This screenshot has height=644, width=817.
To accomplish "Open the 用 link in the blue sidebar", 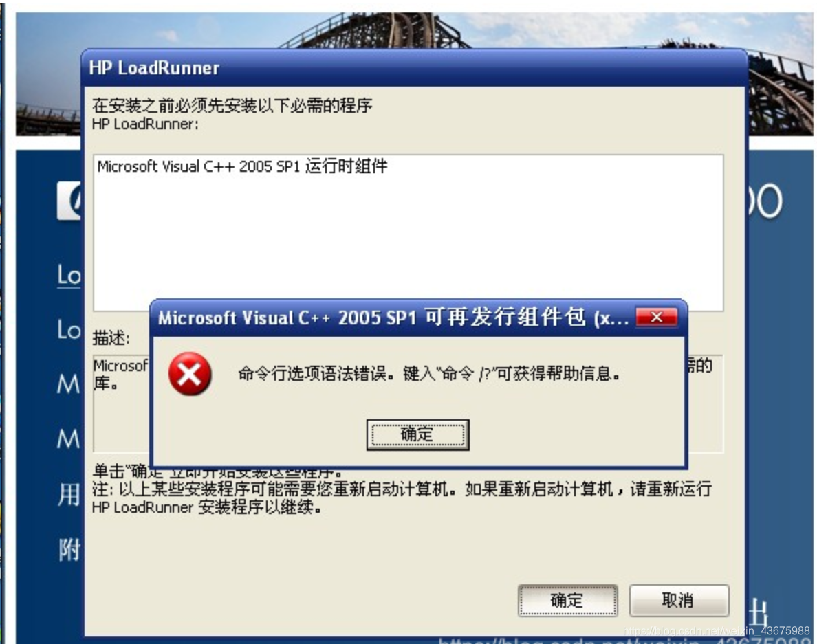I will click(69, 495).
